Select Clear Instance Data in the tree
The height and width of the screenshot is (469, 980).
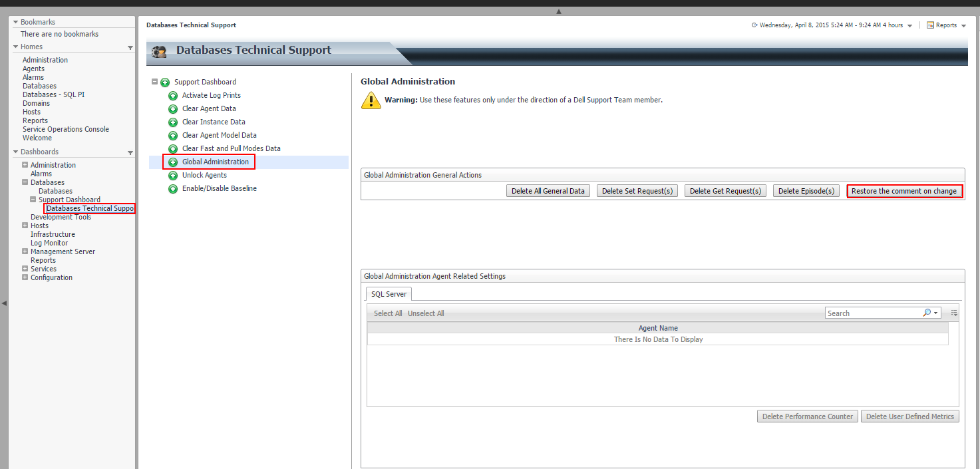(x=214, y=122)
